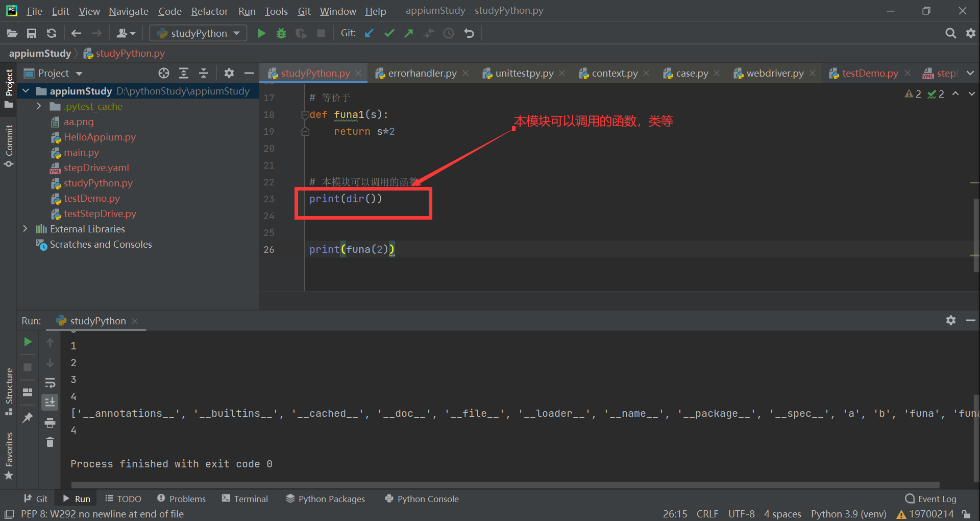This screenshot has height=521, width=980.
Task: Toggle read-only lock icon in status bar
Action: (x=966, y=514)
